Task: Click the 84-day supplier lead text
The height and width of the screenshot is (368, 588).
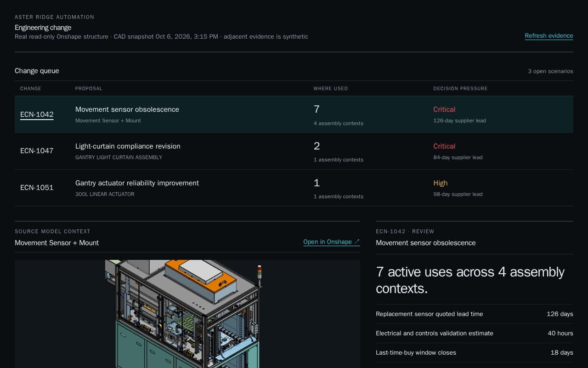Action: point(458,157)
